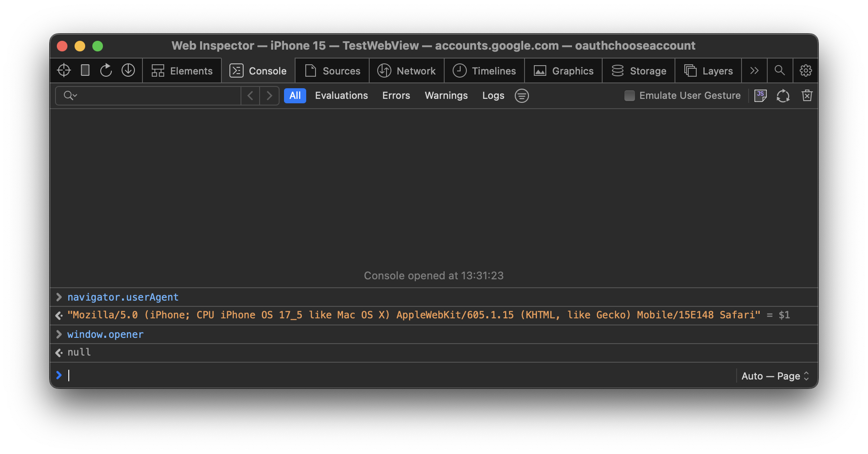Viewport: 868px width, 454px height.
Task: Reload the inspected page
Action: point(106,70)
